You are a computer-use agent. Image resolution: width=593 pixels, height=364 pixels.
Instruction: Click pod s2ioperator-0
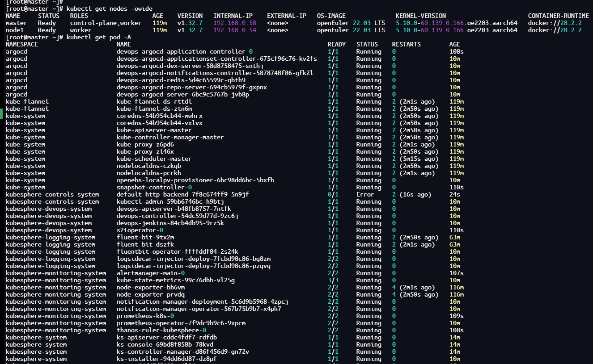coord(140,230)
